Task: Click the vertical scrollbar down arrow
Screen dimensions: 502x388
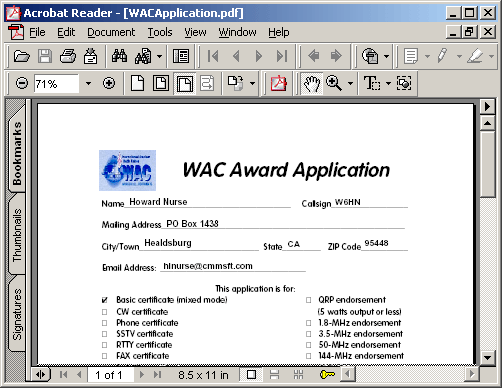Action: click(x=487, y=358)
